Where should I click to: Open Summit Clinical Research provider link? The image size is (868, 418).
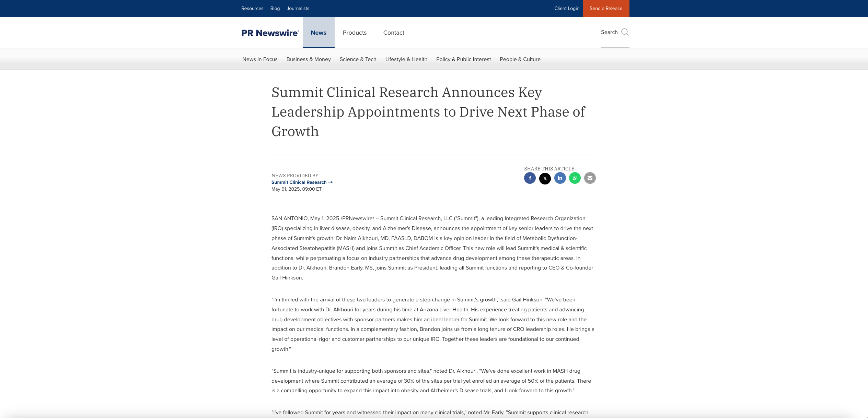(x=302, y=182)
